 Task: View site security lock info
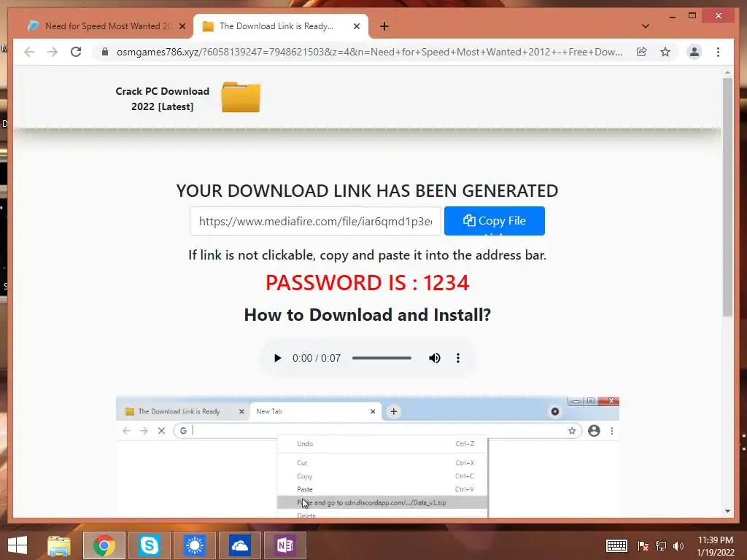(105, 52)
